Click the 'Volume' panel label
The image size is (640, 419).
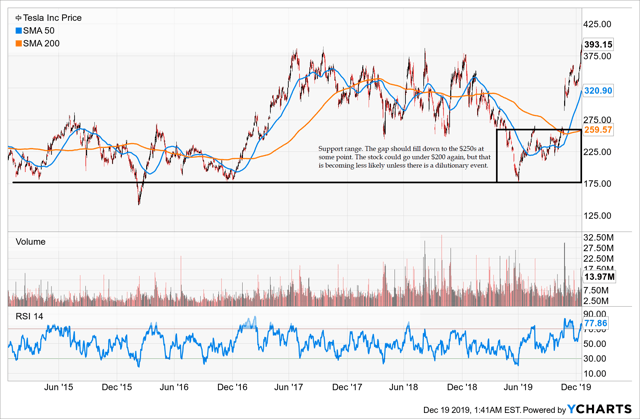pyautogui.click(x=30, y=242)
